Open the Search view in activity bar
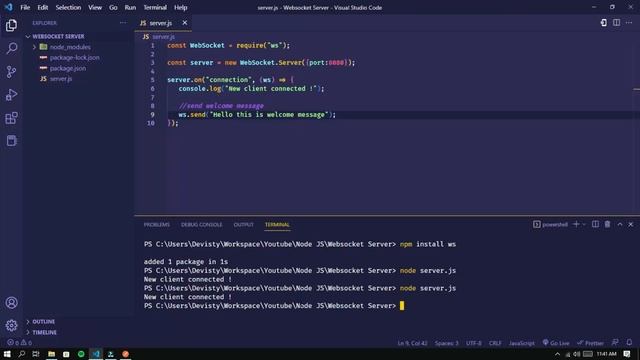This screenshot has width=640, height=360. (x=11, y=49)
